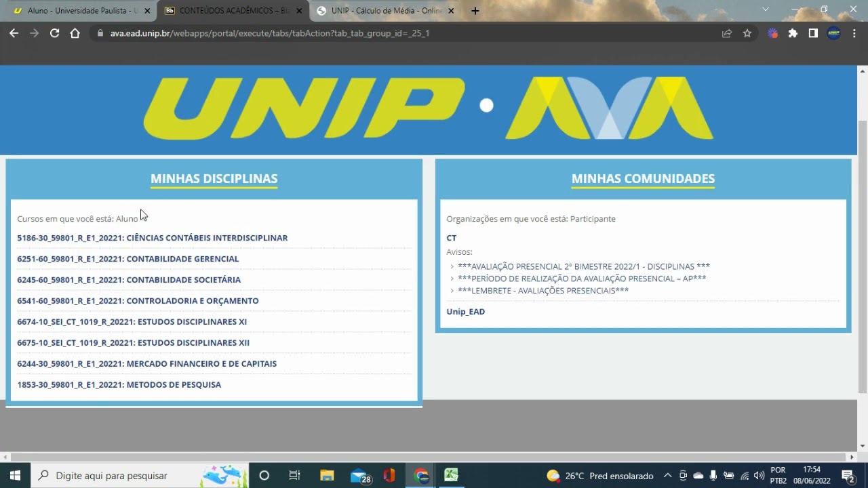This screenshot has height=488, width=868.
Task: Click the Windows taskbar search box
Action: tap(140, 475)
